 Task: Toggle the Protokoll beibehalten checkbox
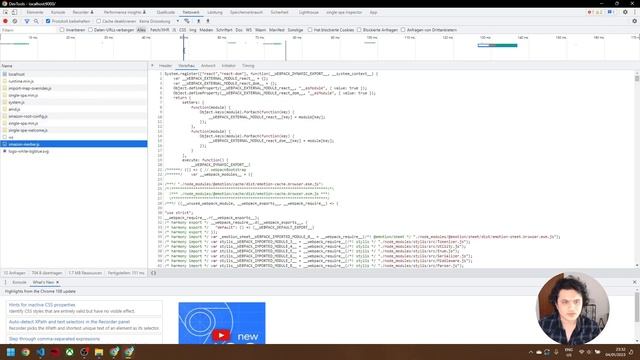click(x=48, y=21)
